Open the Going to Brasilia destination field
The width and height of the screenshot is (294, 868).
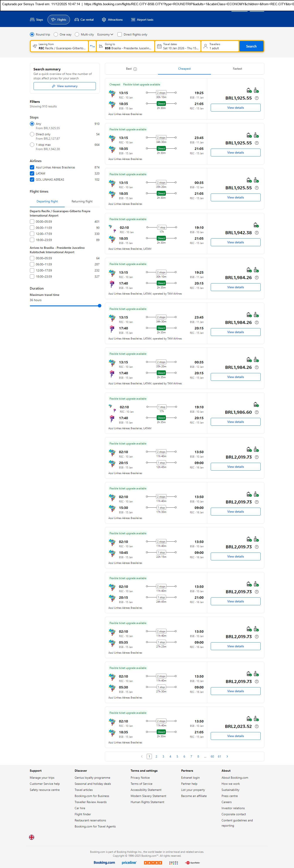(x=125, y=46)
